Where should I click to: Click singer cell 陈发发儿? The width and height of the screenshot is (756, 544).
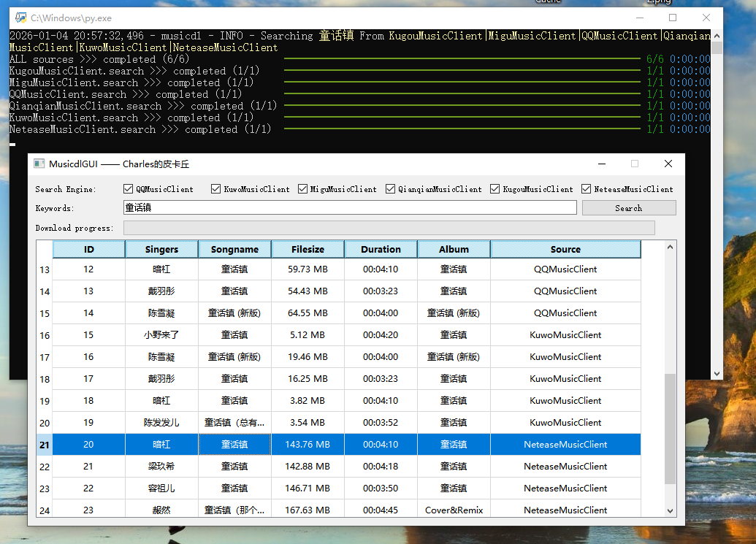[161, 423]
